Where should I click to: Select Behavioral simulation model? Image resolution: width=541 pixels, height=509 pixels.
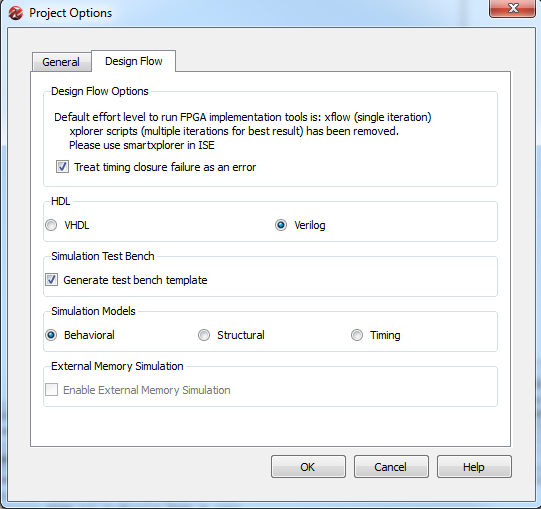[x=51, y=335]
